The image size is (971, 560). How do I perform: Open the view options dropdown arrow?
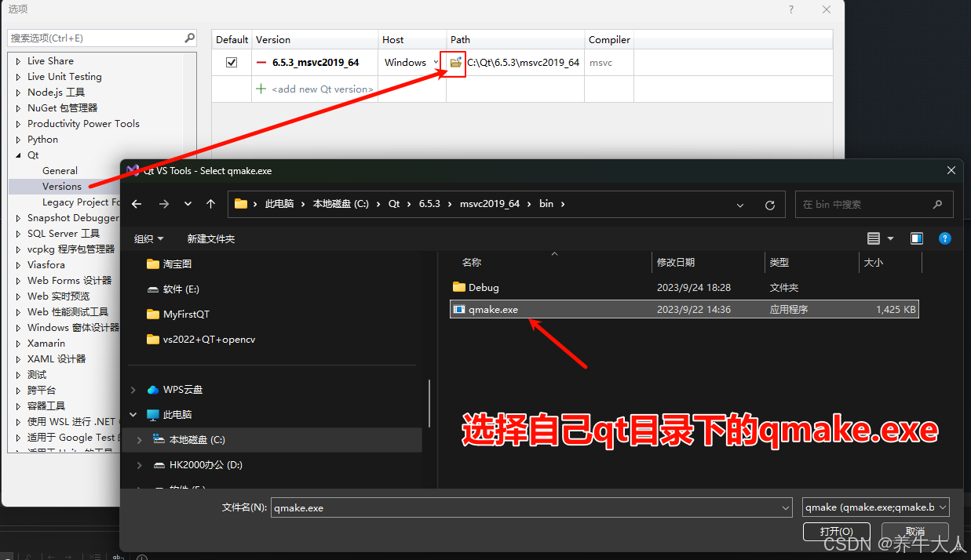coord(890,238)
